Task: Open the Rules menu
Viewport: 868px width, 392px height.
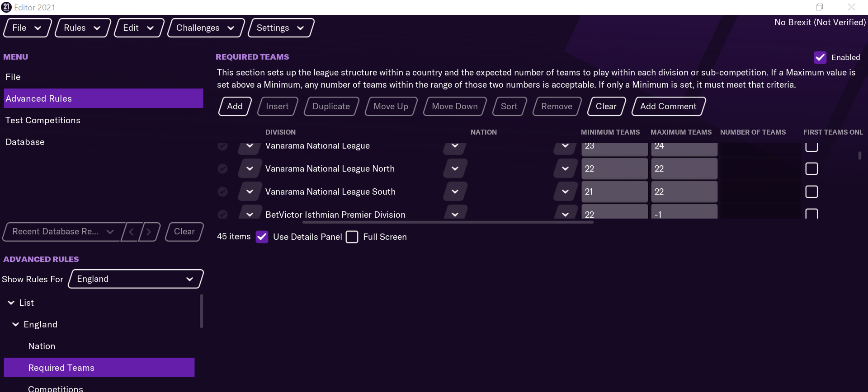Action: (82, 28)
